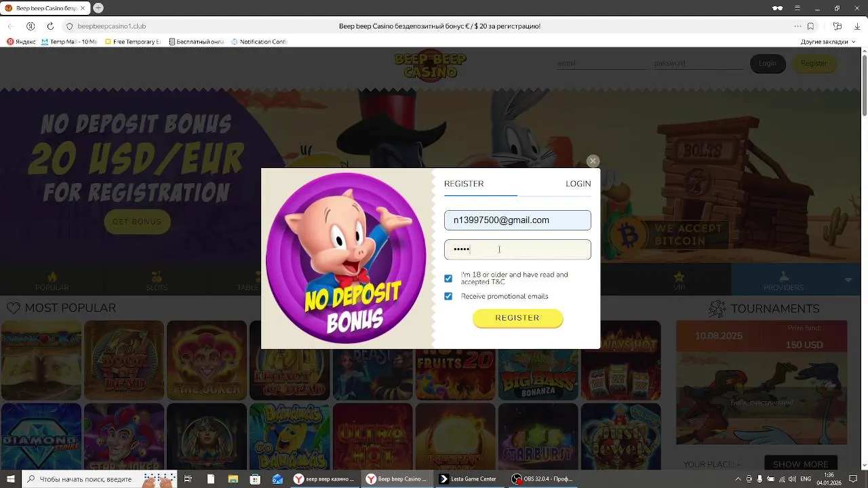Select the PROVIDERS category icon
This screenshot has height=488, width=868.
(x=783, y=277)
